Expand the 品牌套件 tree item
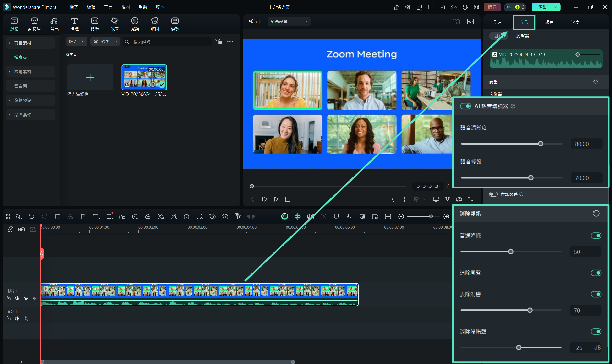This screenshot has width=612, height=364. (9, 115)
